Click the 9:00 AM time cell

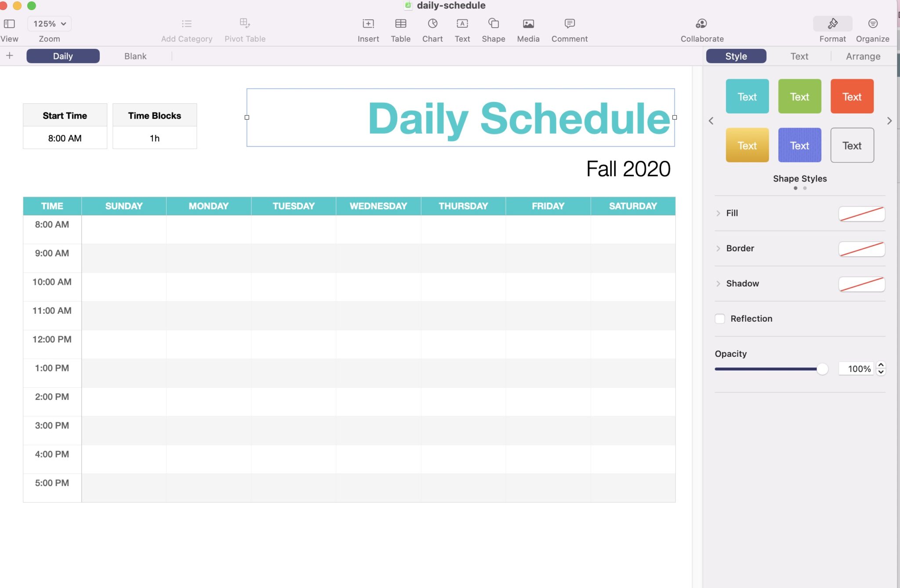point(52,258)
